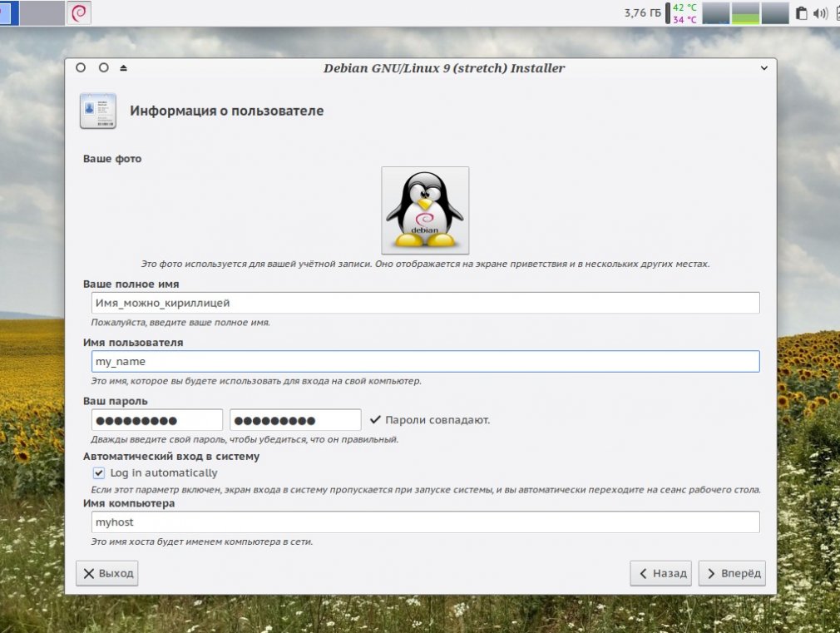Click the password confirmation field
This screenshot has height=633, width=840.
coord(295,420)
